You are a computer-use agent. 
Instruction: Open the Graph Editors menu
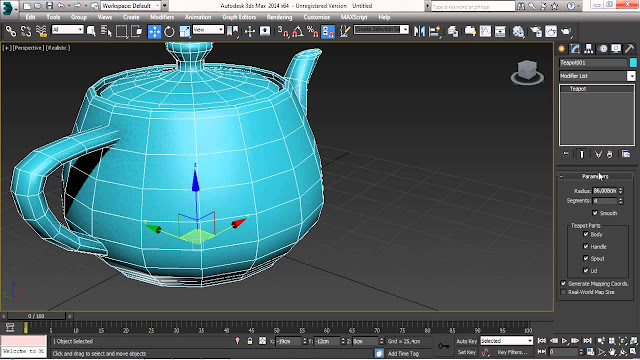click(x=239, y=17)
